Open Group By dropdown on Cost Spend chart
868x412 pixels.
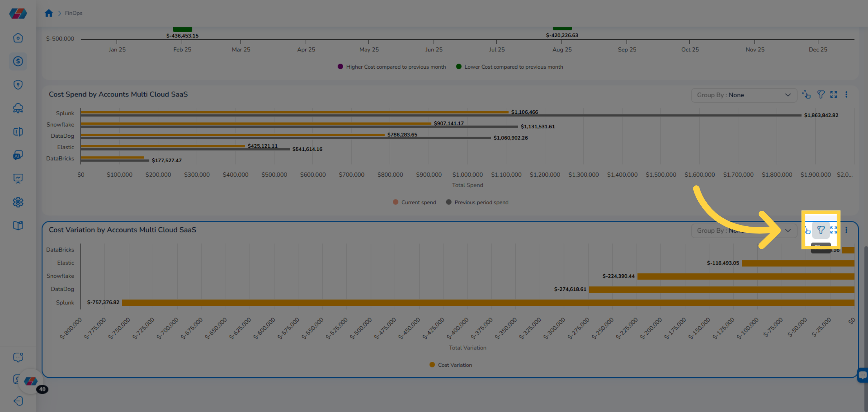pyautogui.click(x=744, y=95)
